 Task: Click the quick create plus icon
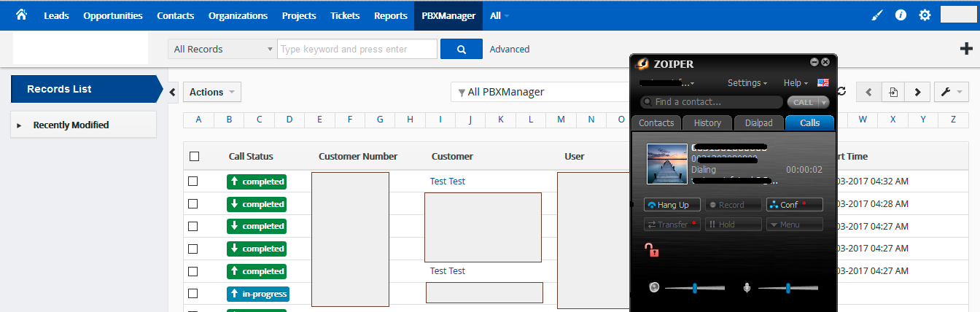point(967,49)
